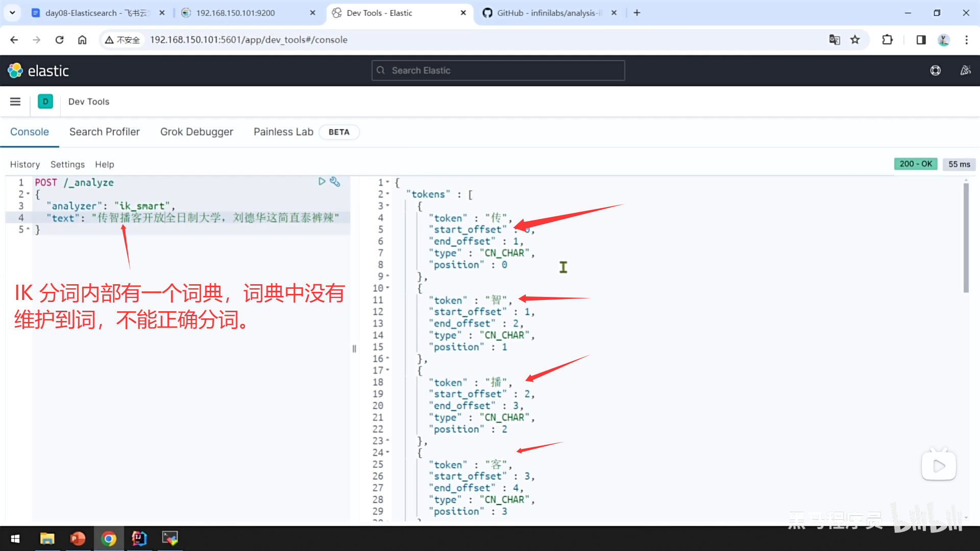Open PowerPoint from the taskbar
The height and width of the screenshot is (551, 980).
(78, 539)
